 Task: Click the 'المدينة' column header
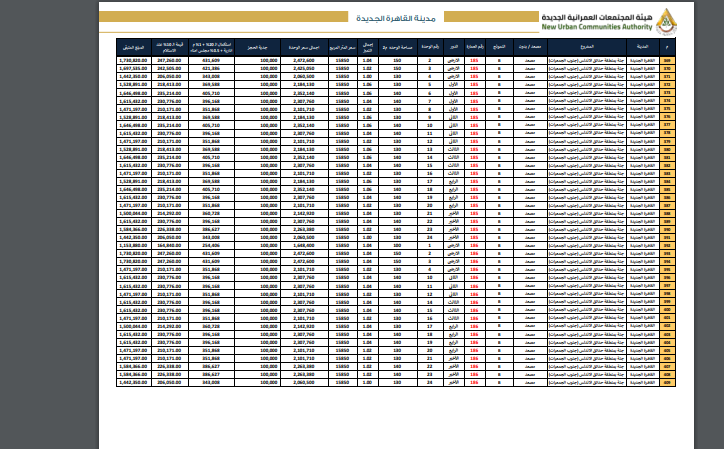point(643,47)
